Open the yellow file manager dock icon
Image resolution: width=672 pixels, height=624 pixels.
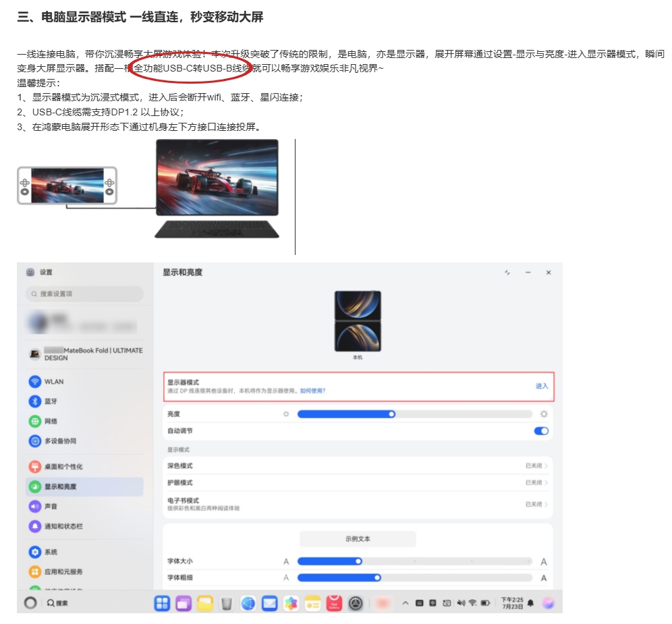click(x=205, y=603)
